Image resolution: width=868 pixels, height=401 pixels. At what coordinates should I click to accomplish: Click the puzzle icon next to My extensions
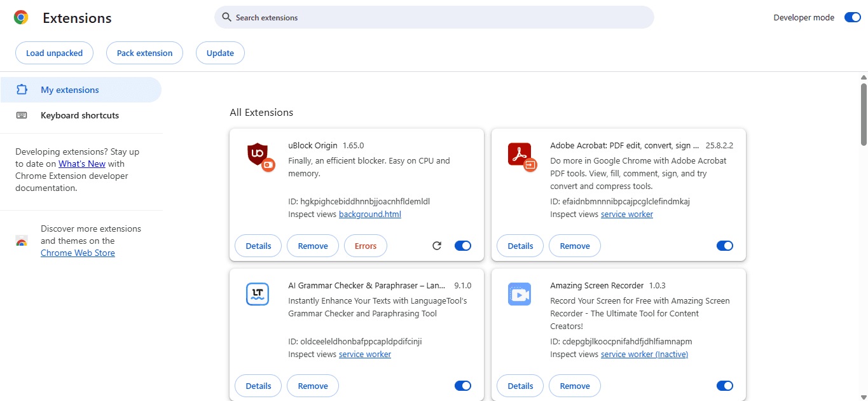(22, 90)
